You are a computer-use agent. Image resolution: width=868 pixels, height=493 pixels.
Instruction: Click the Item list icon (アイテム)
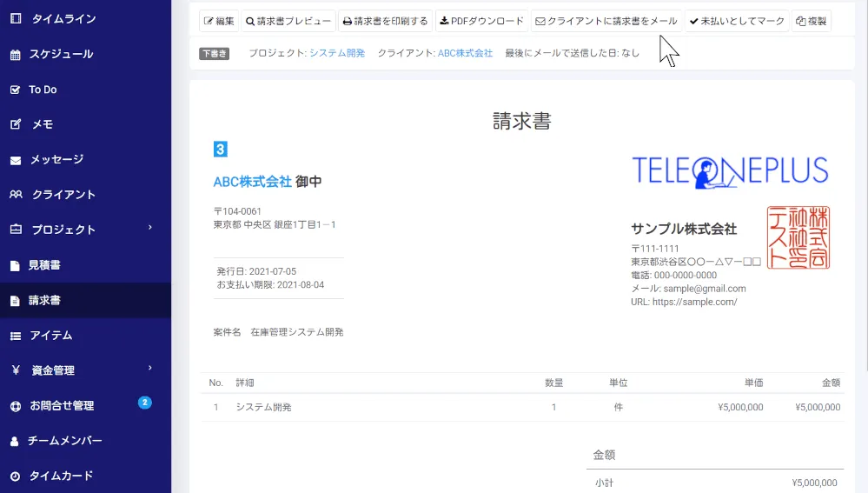[16, 336]
